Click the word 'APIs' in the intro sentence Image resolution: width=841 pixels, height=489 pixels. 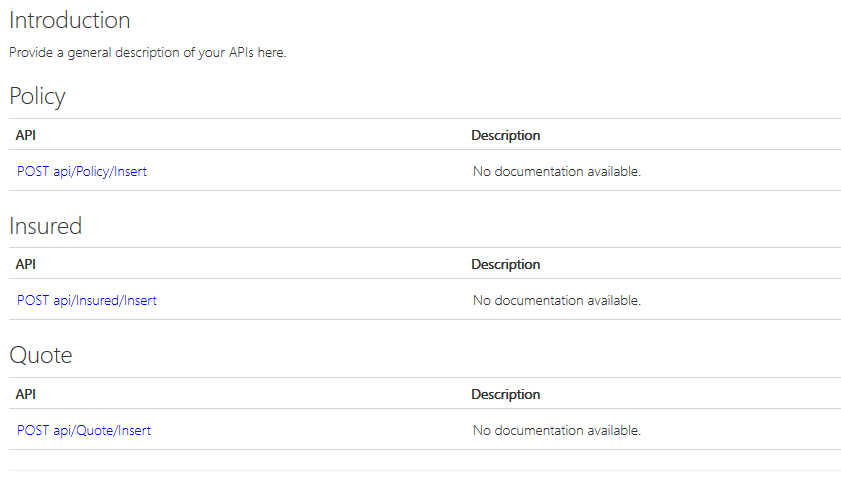[241, 53]
